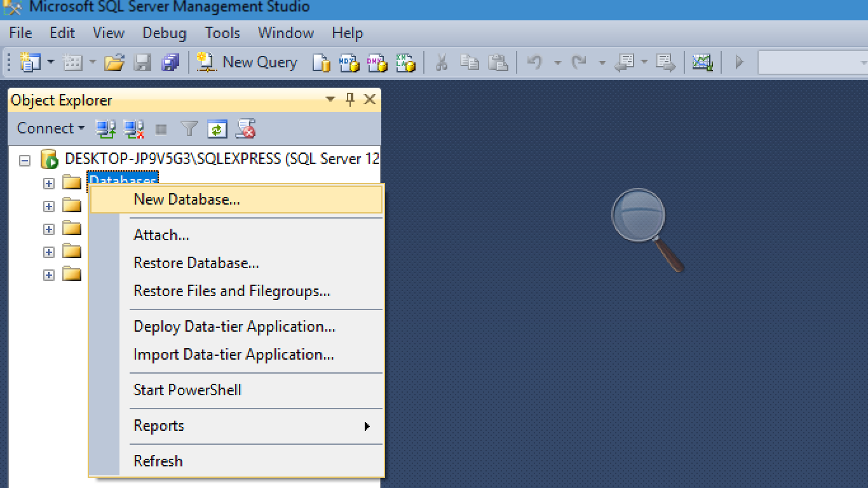The image size is (868, 488).
Task: Open the Navigate Backward dropdown arrow
Action: (x=644, y=62)
